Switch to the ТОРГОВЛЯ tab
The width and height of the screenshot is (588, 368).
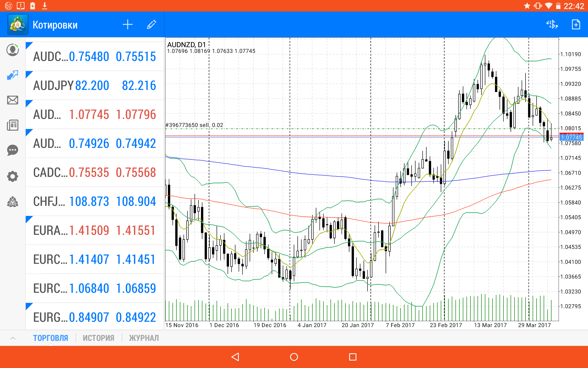[x=51, y=338]
